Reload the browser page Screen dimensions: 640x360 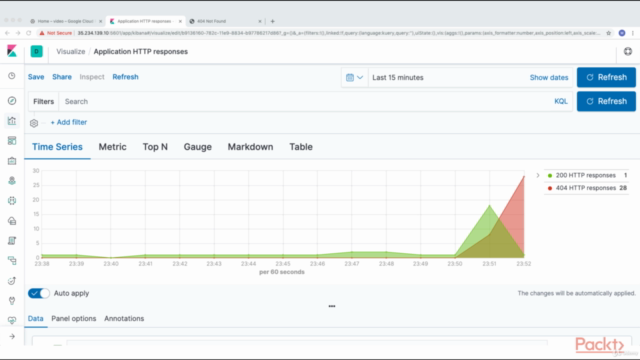[29, 33]
